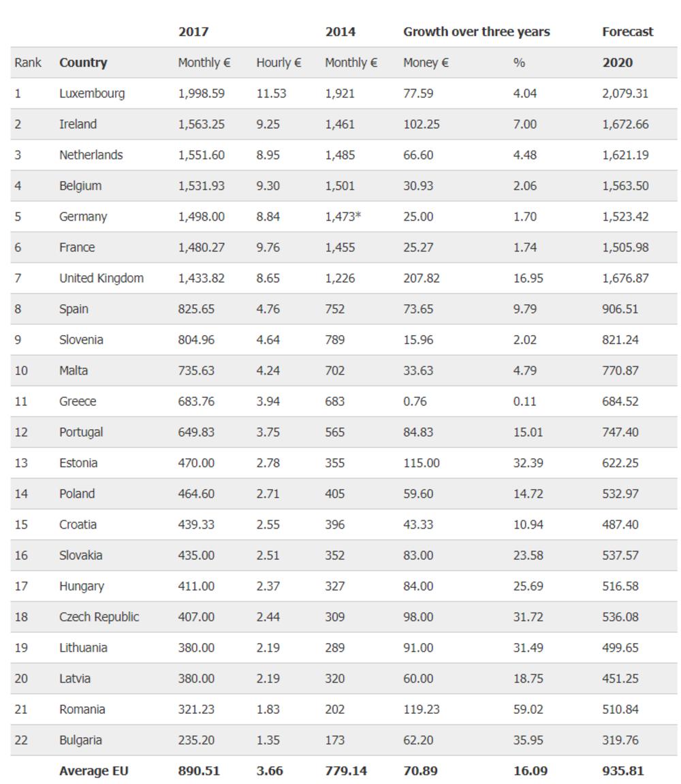Click the Average EU row label

point(93,770)
